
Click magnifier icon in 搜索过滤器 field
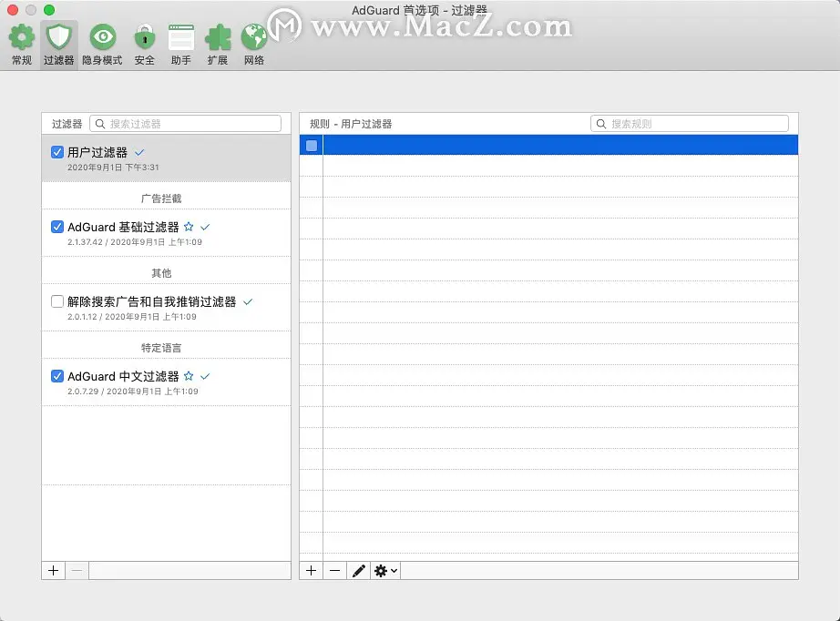pos(99,124)
